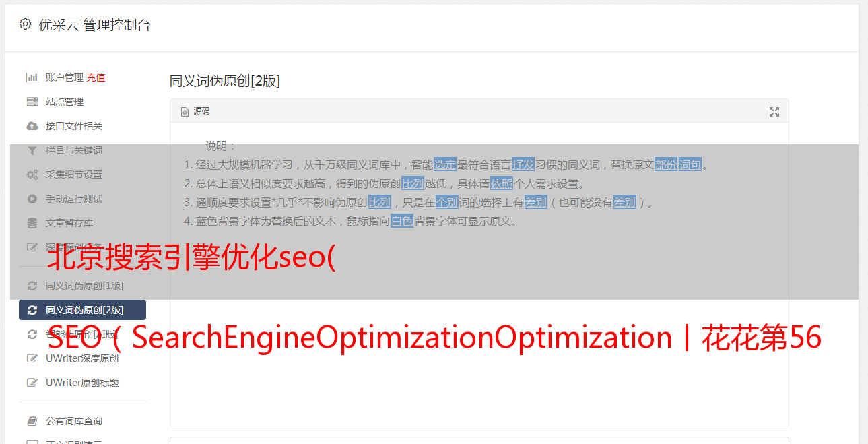Click the 接口文件相关 cloud upload icon
Image resolution: width=868 pixels, height=444 pixels.
tap(32, 126)
